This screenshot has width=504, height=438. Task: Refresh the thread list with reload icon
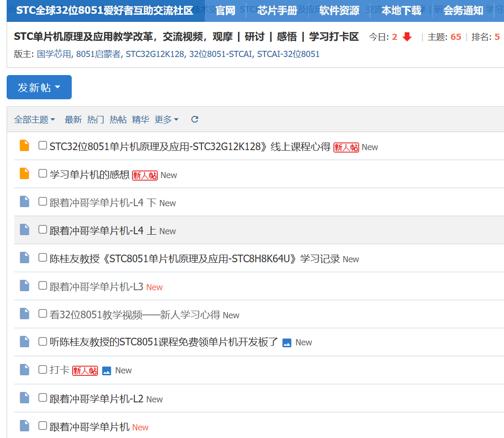(194, 120)
